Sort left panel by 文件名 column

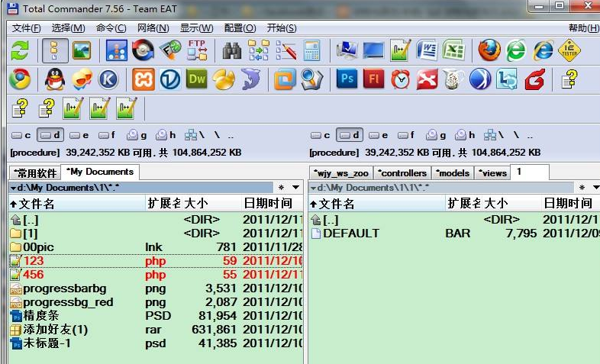coord(77,204)
